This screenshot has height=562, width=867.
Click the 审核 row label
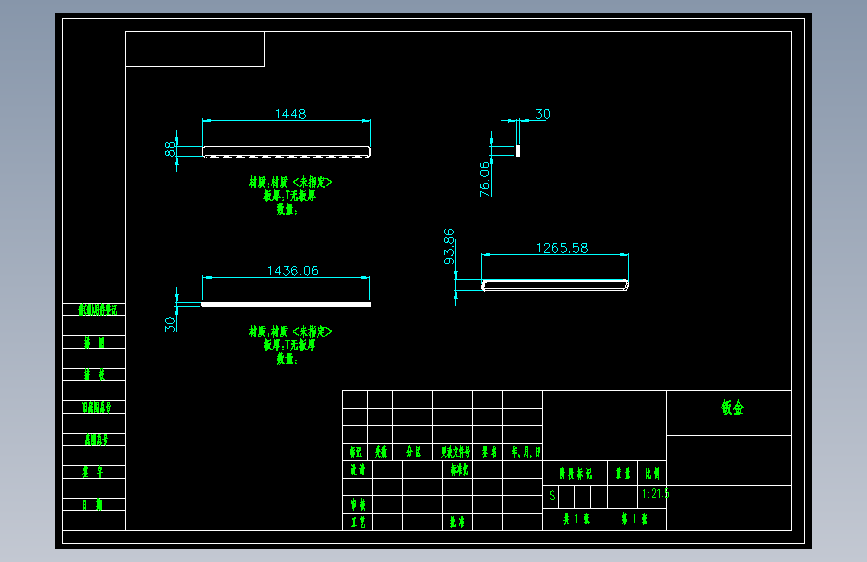(x=358, y=504)
